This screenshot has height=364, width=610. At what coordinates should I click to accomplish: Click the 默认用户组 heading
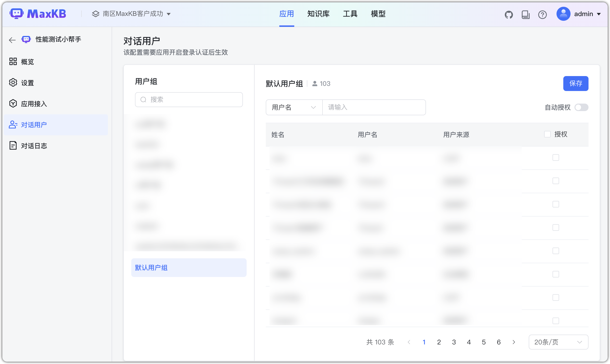(284, 84)
